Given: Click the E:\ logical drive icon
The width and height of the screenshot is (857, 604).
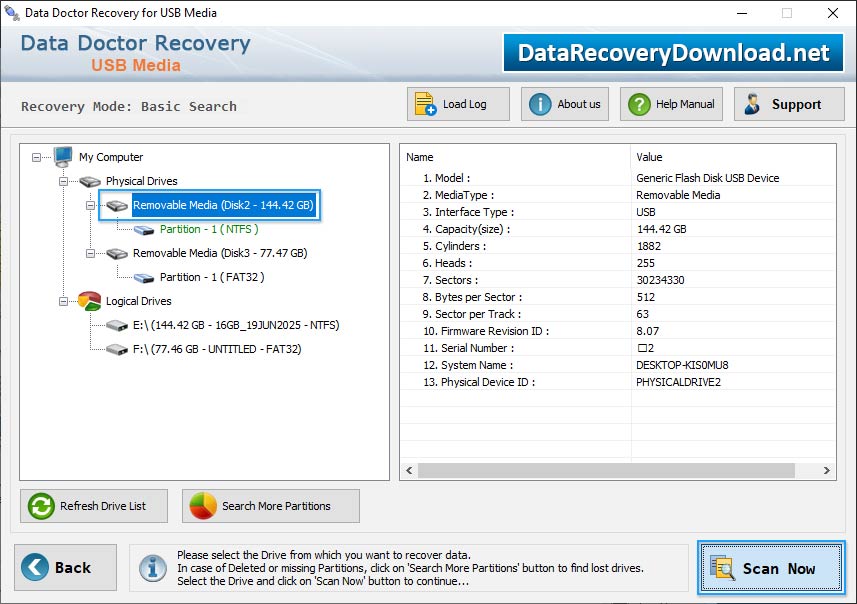Looking at the screenshot, I should (116, 326).
